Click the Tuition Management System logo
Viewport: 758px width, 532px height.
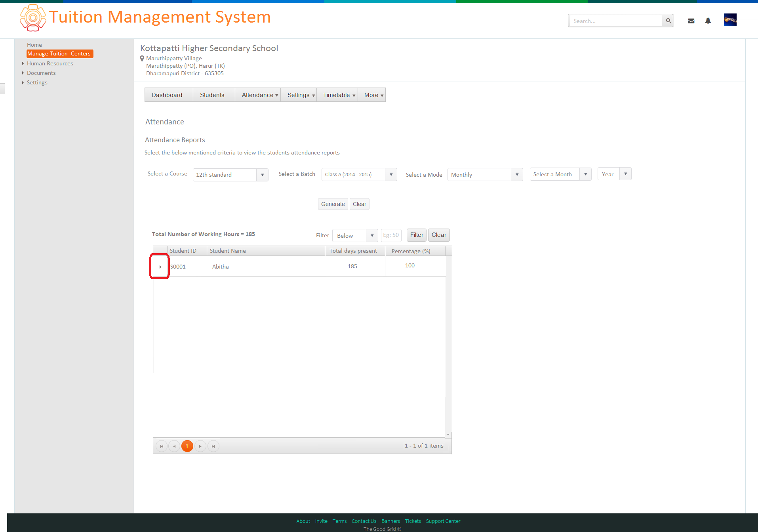(33, 18)
